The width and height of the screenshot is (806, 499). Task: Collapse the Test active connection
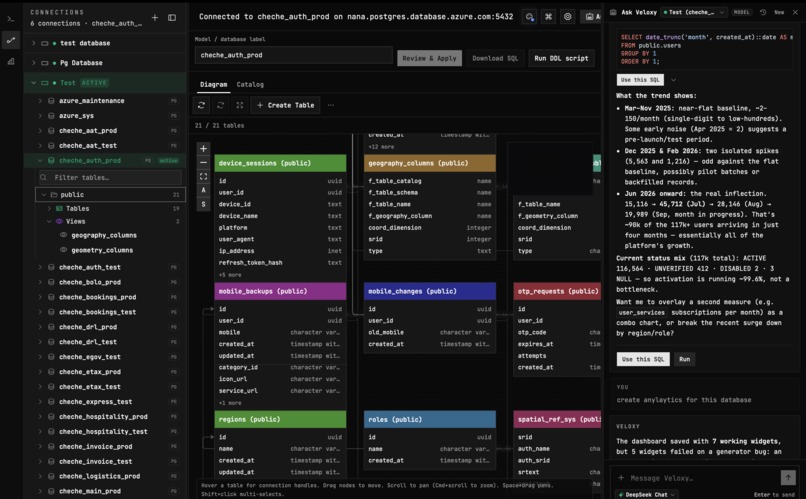tap(34, 83)
